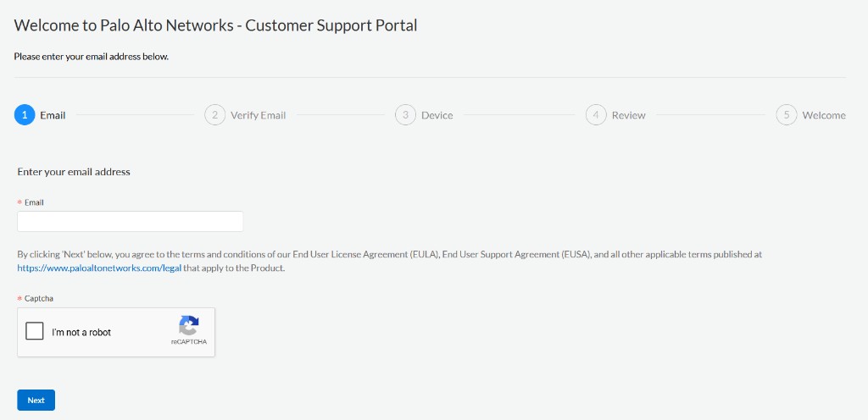The height and width of the screenshot is (420, 868).
Task: Click the step 4 circle icon
Action: pos(596,115)
